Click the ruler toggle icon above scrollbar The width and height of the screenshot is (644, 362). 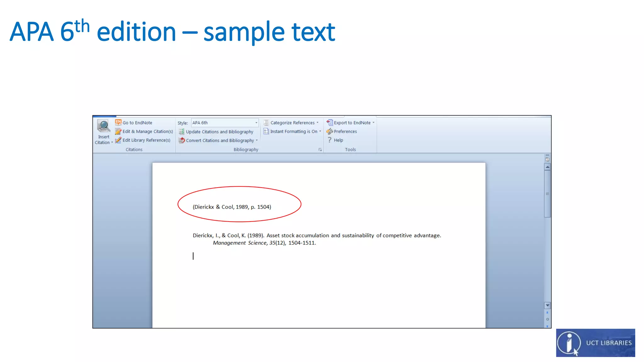547,159
